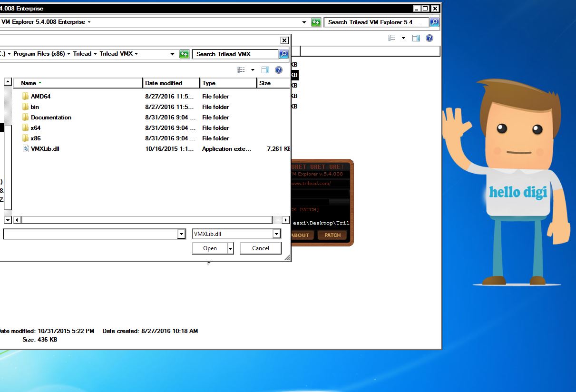Sort by the Type column header
Viewport: 576px width, 392px height.
tap(228, 83)
